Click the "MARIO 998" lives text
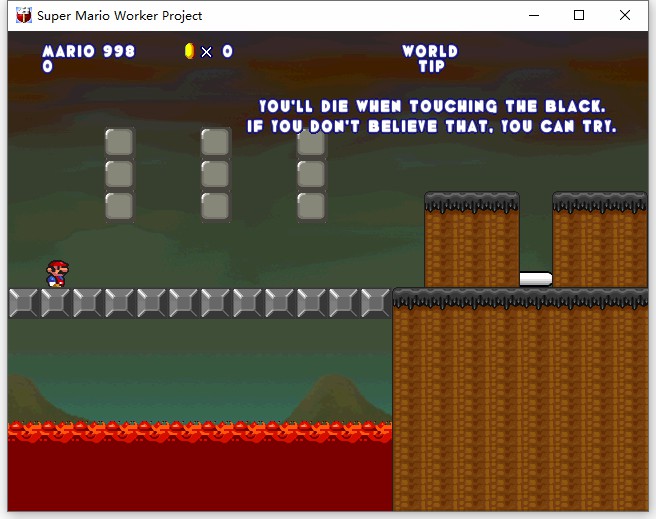The image size is (656, 519). pyautogui.click(x=89, y=51)
